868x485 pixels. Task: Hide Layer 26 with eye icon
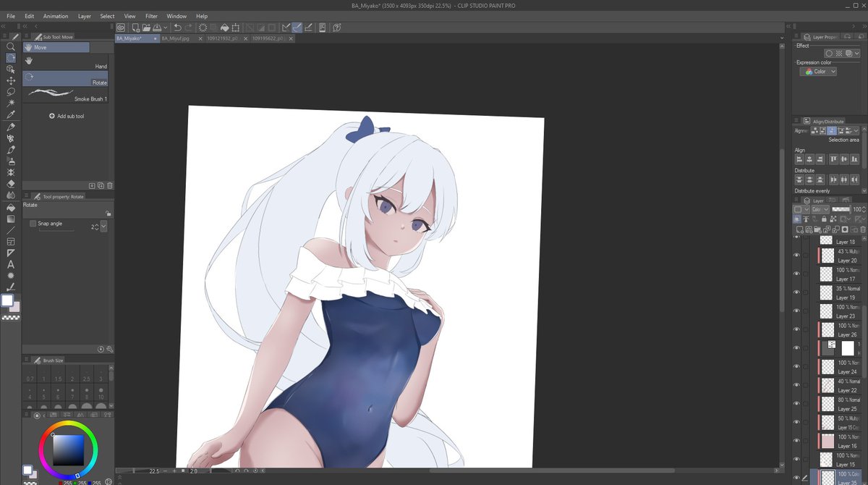(x=796, y=330)
